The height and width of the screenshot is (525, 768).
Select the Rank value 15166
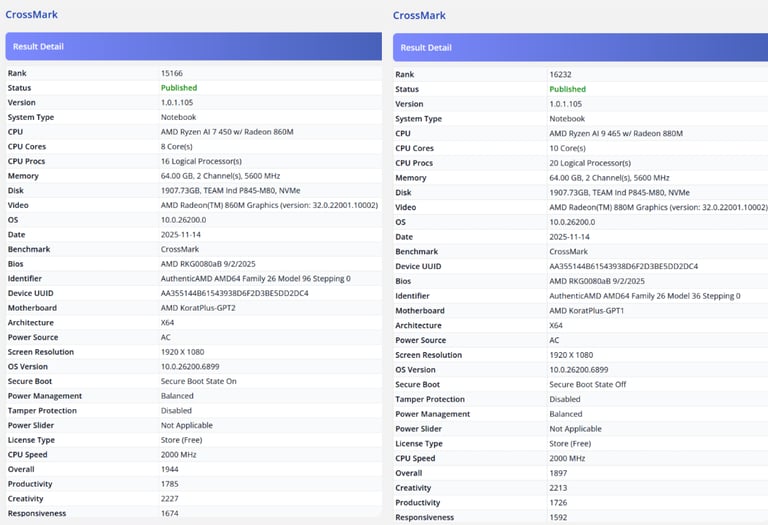(171, 73)
